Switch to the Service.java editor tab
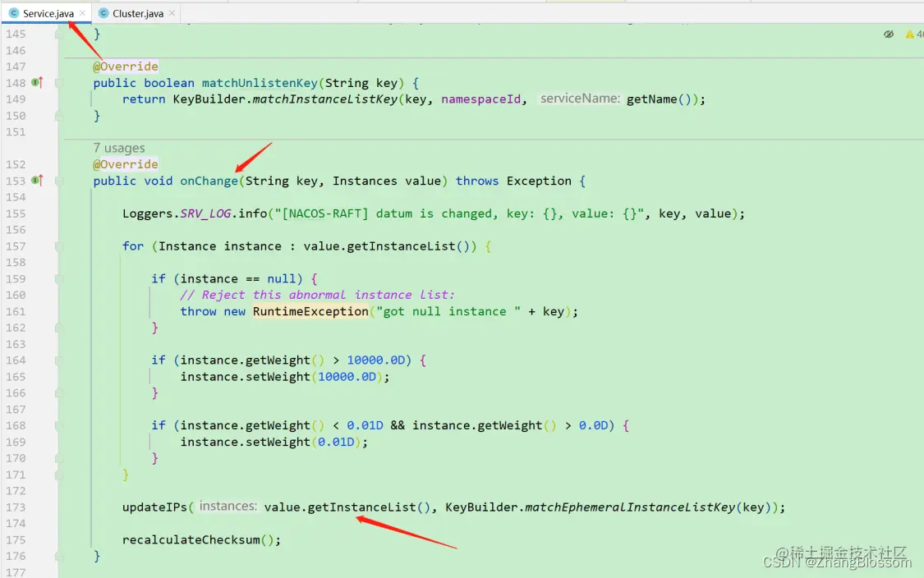The image size is (924, 578). point(47,13)
